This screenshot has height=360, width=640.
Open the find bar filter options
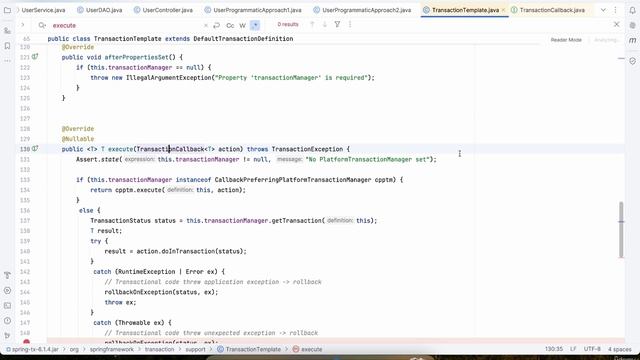[x=338, y=24]
